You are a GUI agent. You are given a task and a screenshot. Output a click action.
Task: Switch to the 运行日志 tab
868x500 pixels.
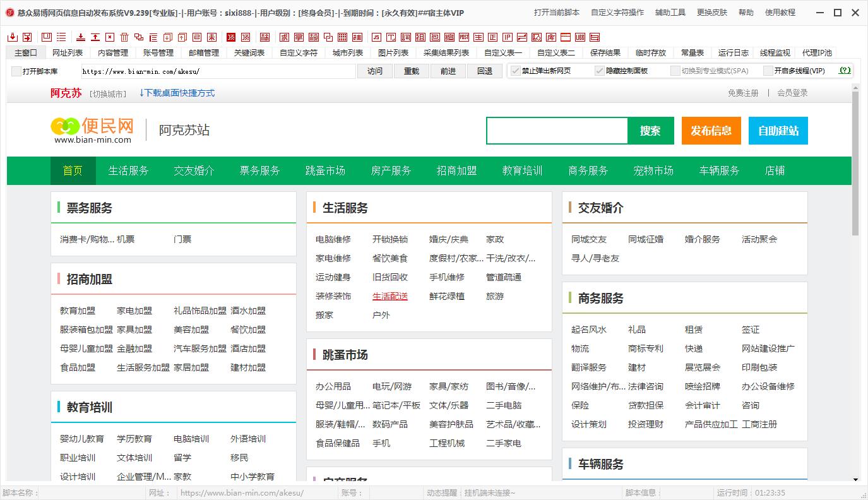coord(734,53)
